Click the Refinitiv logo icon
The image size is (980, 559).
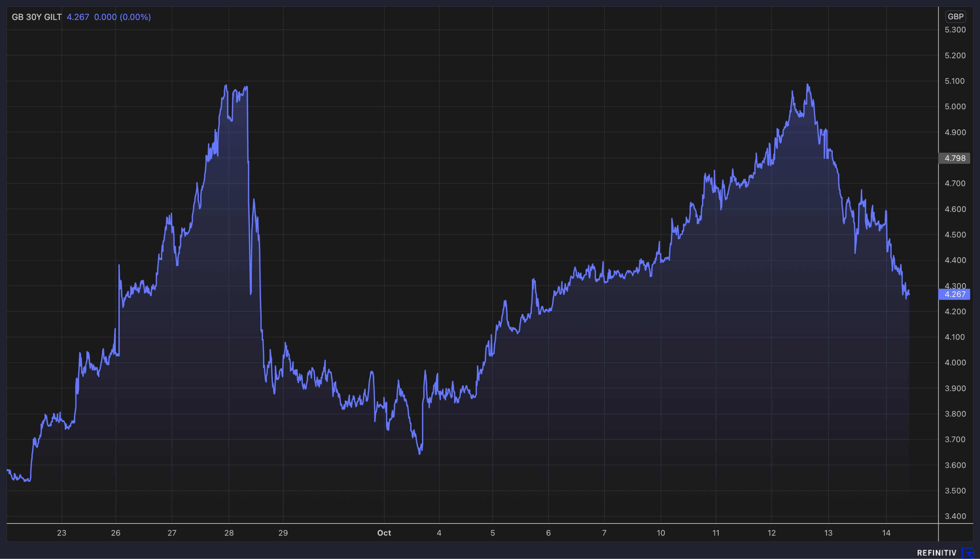click(967, 553)
